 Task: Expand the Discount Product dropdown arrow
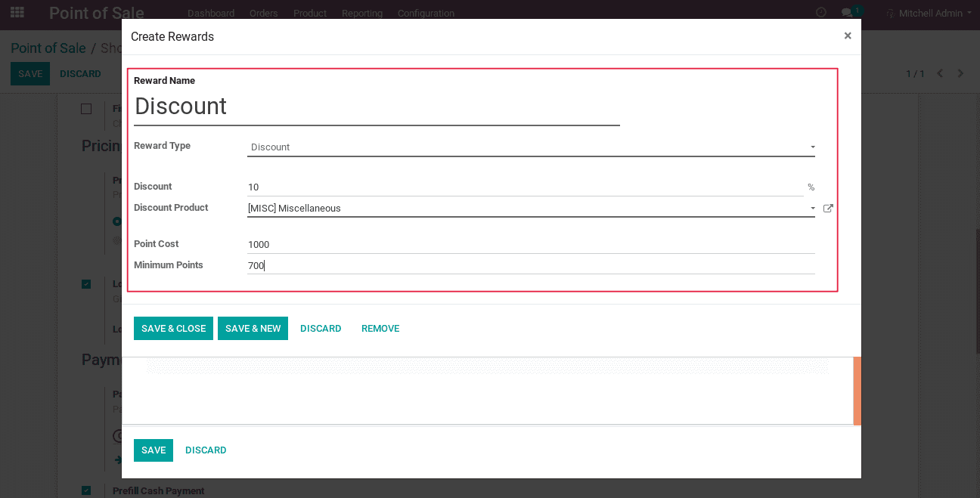click(813, 209)
